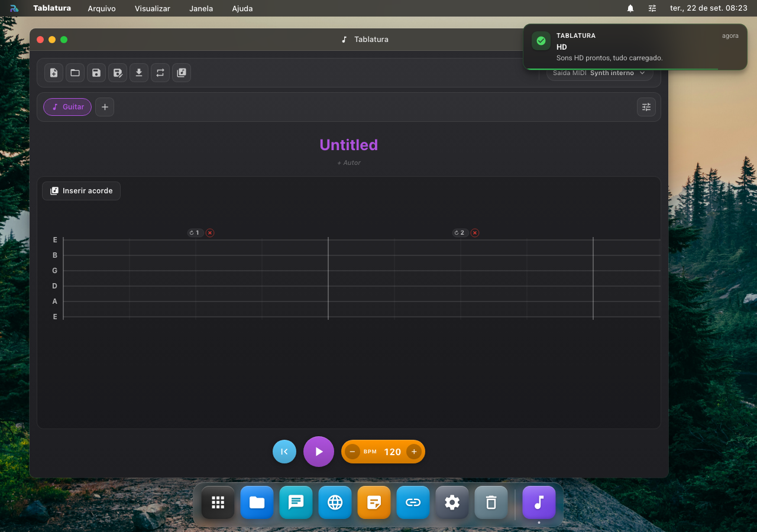Screen dimensions: 757x532
Task: Click the Inserir acorde button
Action: (x=81, y=191)
